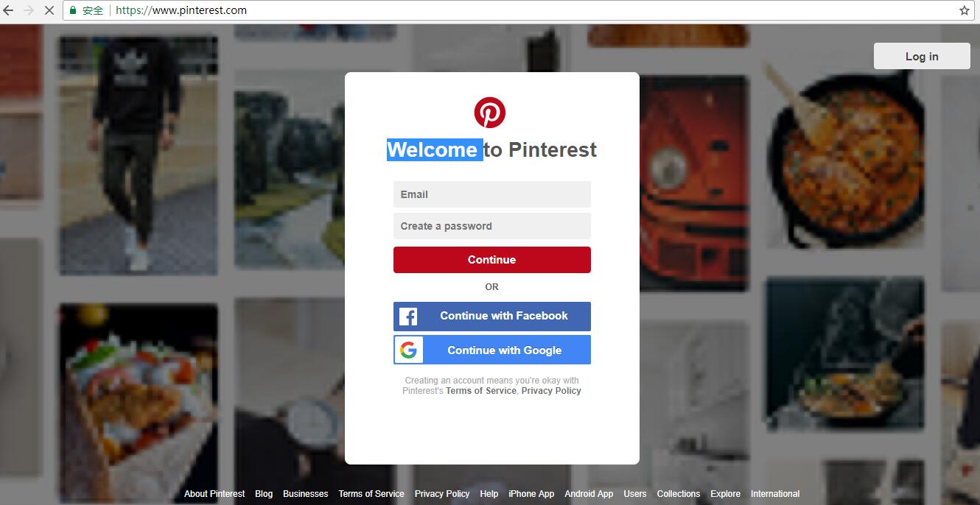Click the dark plated dish thumbnail
The width and height of the screenshot is (980, 505).
coord(844,353)
